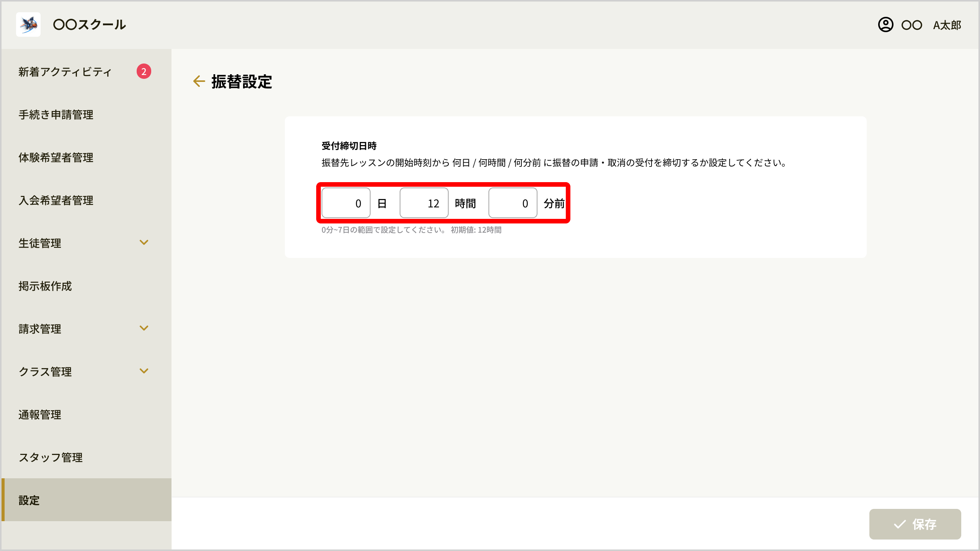980x551 pixels.
Task: Click the school logo icon
Action: pyautogui.click(x=28, y=24)
